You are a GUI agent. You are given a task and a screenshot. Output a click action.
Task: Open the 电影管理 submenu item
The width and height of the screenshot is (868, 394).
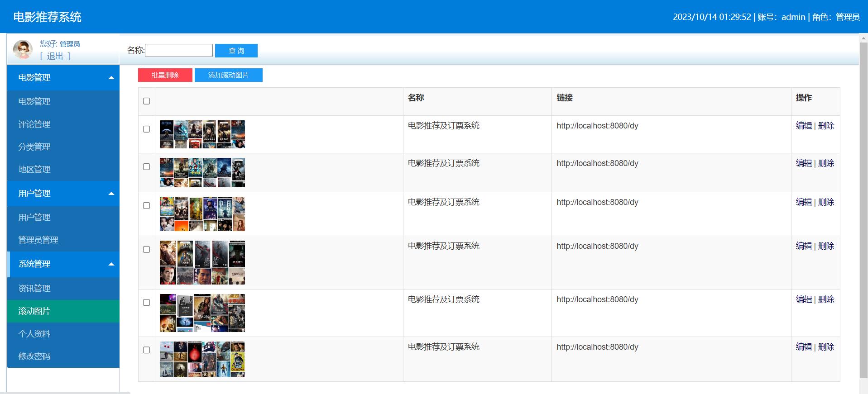coord(63,101)
